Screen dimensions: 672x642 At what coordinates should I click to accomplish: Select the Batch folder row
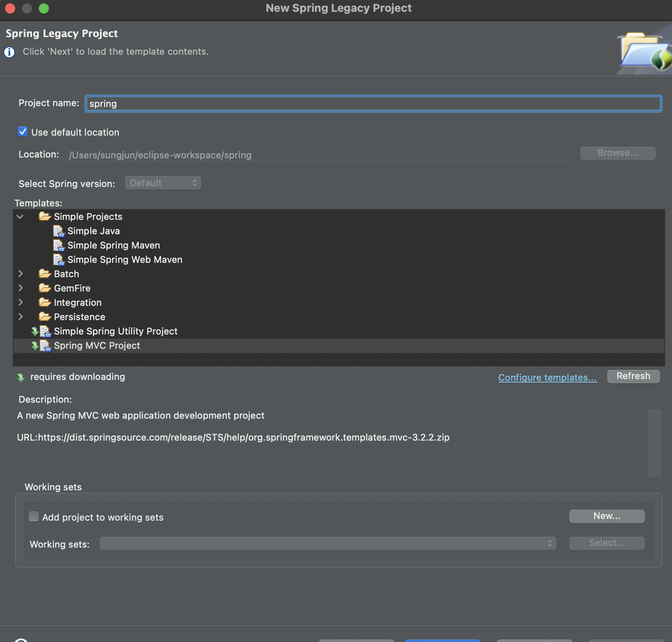tap(339, 274)
